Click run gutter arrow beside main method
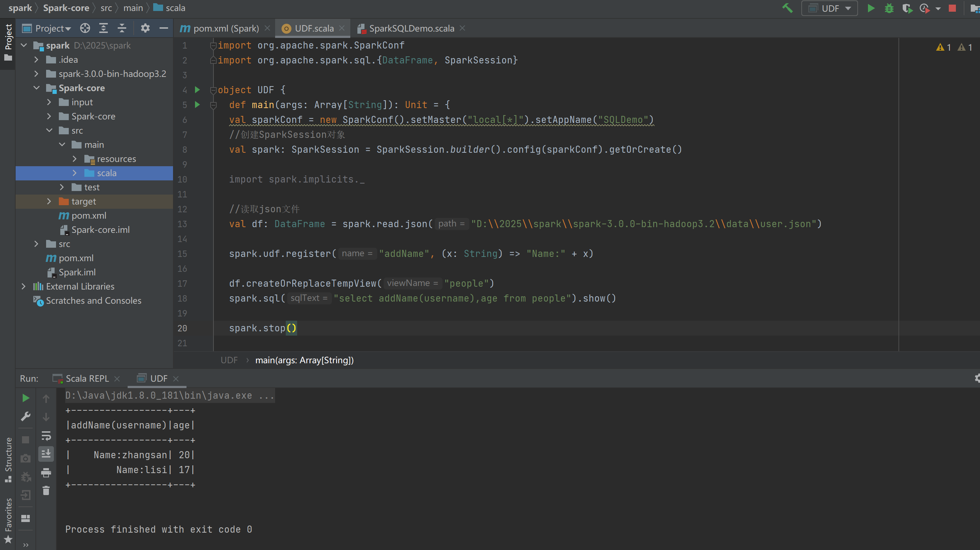Screen dimensions: 980x550 (x=197, y=104)
